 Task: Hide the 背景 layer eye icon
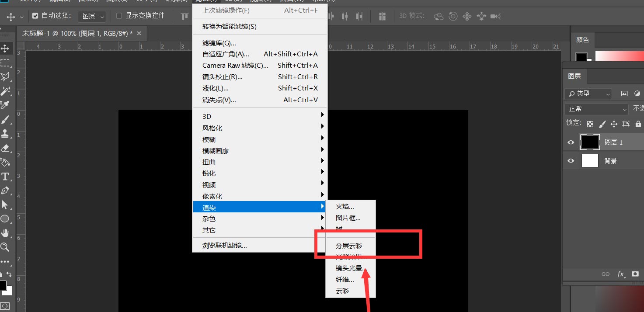point(571,161)
